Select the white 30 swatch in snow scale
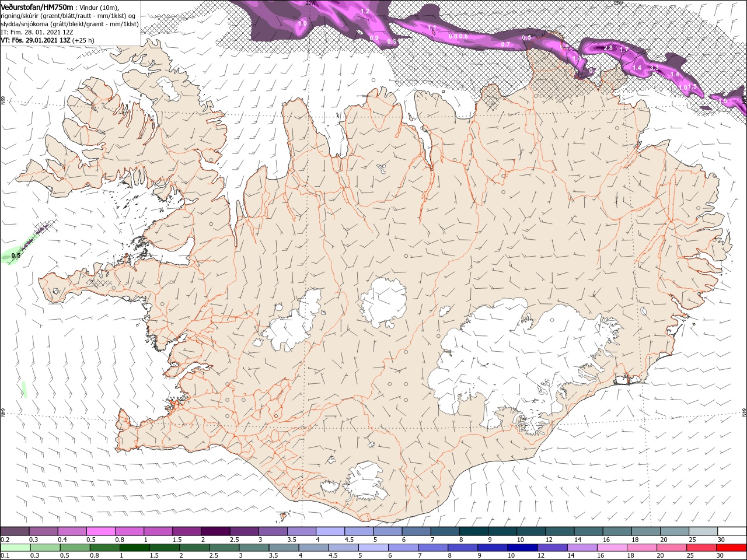The width and height of the screenshot is (747, 560). [x=731, y=531]
